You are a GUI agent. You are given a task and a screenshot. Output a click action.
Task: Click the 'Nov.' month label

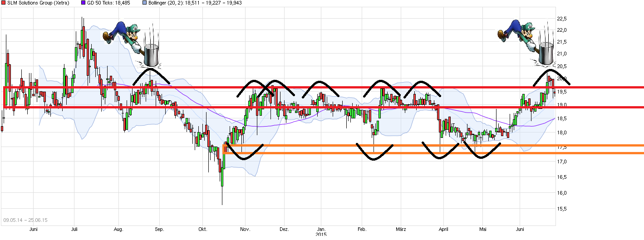[x=245, y=230]
